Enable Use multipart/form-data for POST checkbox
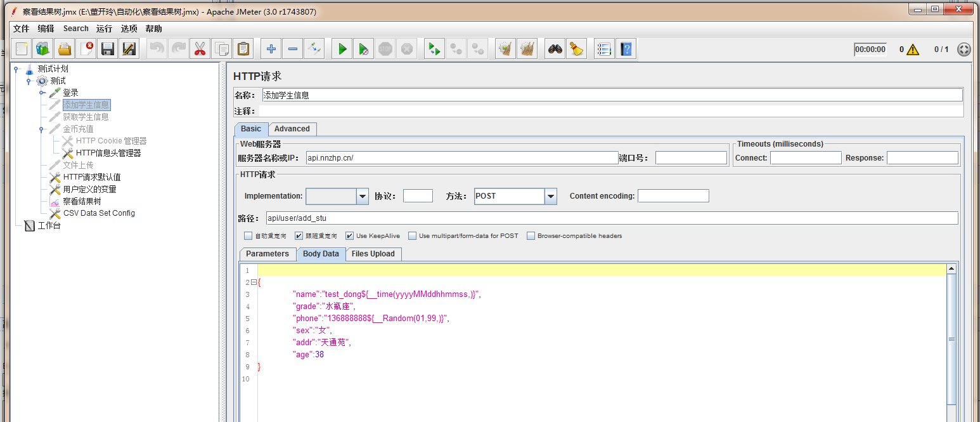Image resolution: width=980 pixels, height=422 pixels. (413, 235)
